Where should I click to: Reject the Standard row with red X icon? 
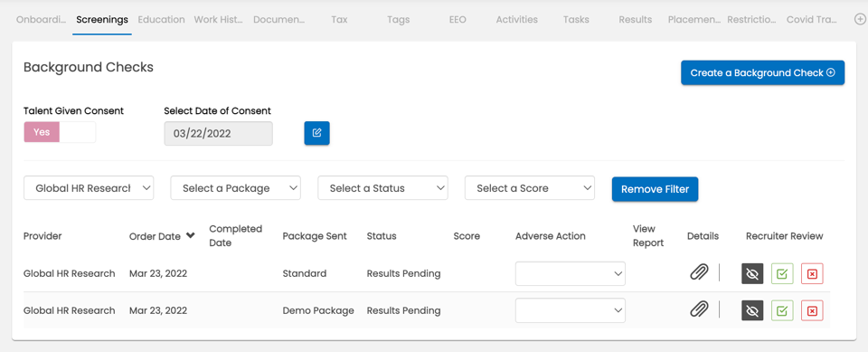(812, 274)
